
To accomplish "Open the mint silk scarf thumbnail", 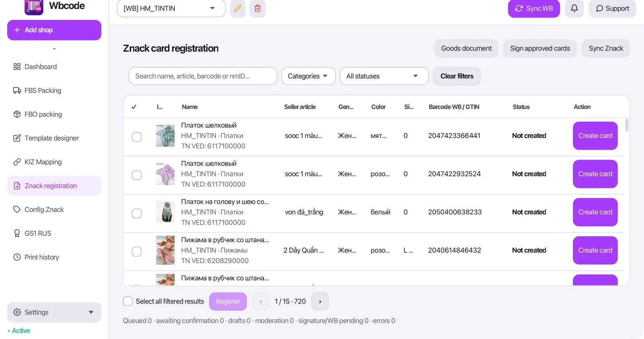I will tap(165, 135).
